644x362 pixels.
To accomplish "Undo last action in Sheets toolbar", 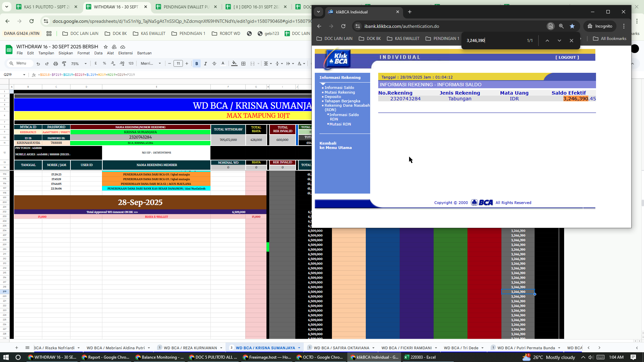I will pos(38,63).
